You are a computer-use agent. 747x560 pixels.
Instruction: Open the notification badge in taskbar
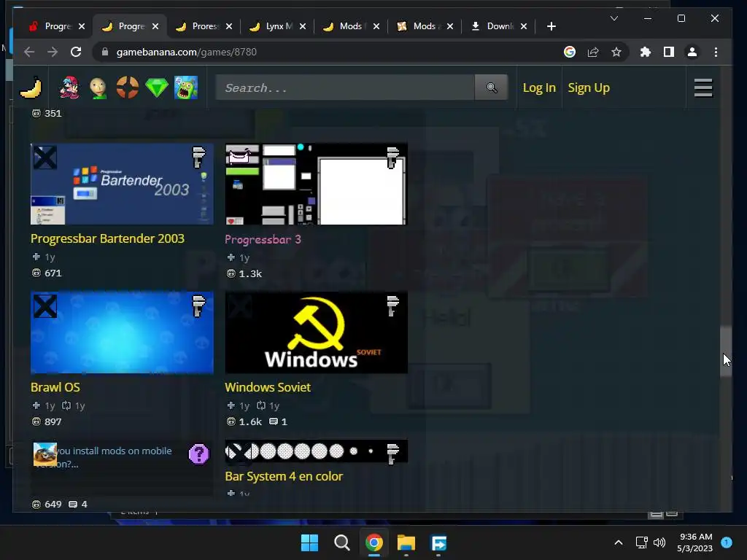click(726, 542)
